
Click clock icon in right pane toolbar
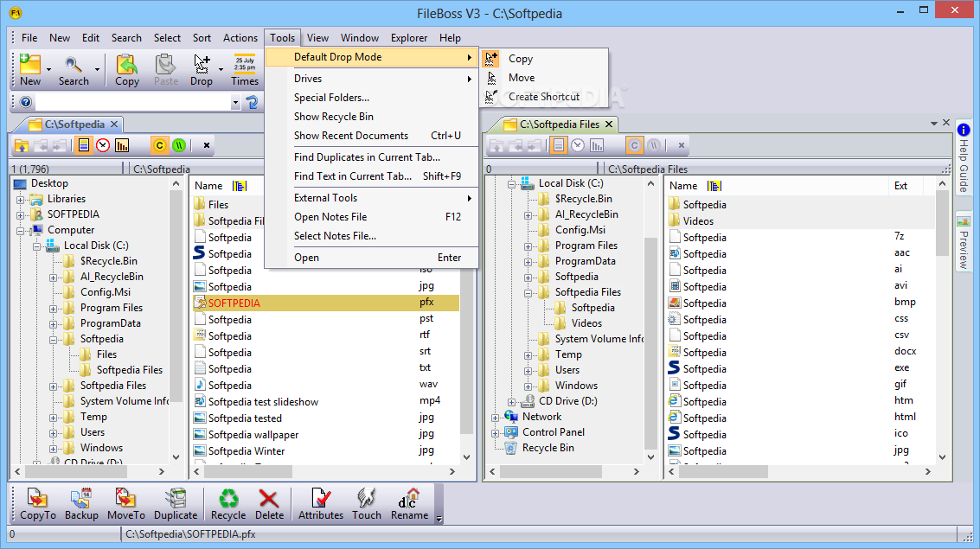point(578,145)
